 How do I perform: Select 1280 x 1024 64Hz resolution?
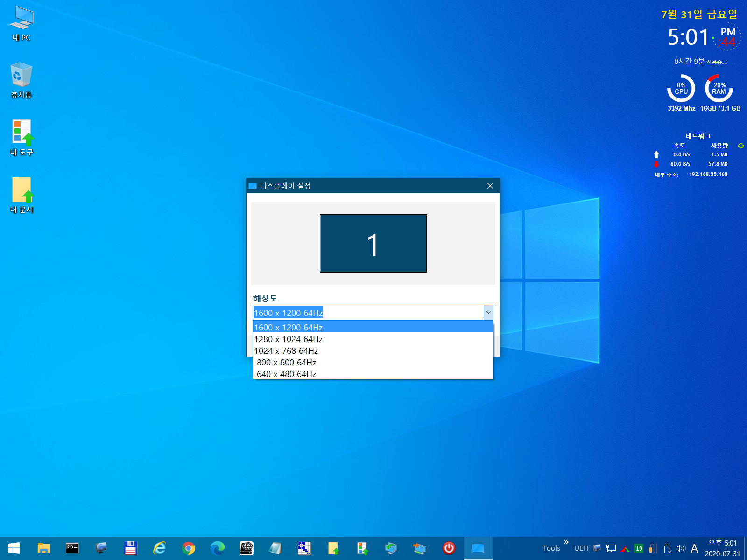373,339
